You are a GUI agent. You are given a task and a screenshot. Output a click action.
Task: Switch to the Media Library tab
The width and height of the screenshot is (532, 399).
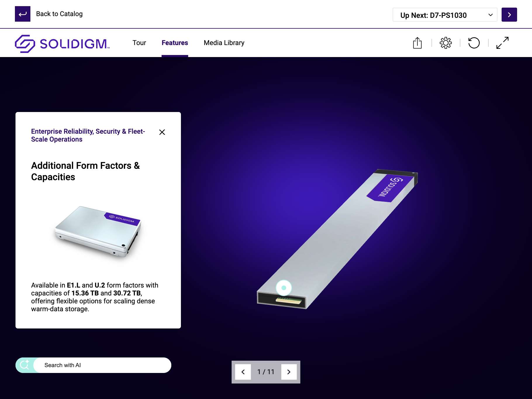224,43
